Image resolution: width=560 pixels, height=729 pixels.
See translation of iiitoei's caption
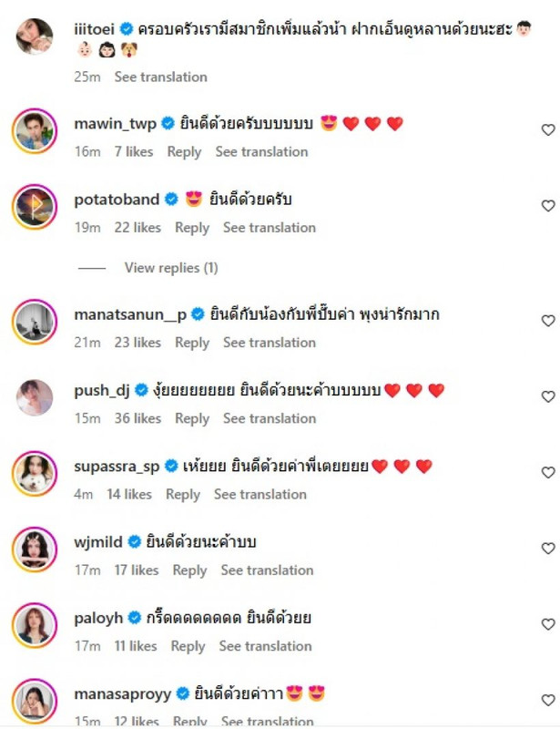coord(161,77)
